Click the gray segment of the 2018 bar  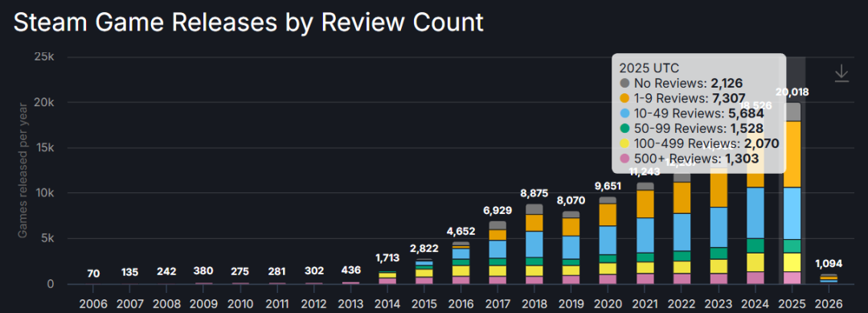point(534,209)
